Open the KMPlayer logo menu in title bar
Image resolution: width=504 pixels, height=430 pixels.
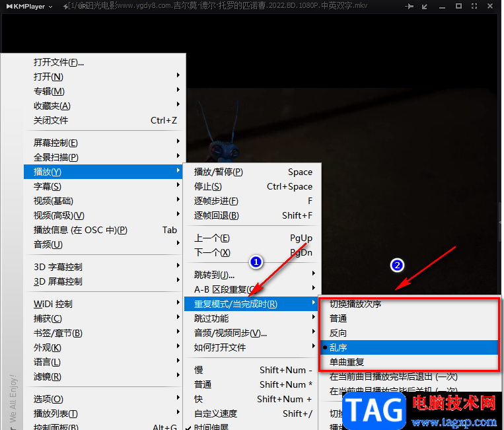point(29,6)
